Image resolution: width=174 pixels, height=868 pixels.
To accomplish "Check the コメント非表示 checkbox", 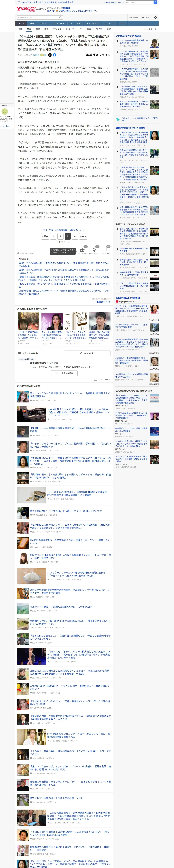I will (96, 379).
